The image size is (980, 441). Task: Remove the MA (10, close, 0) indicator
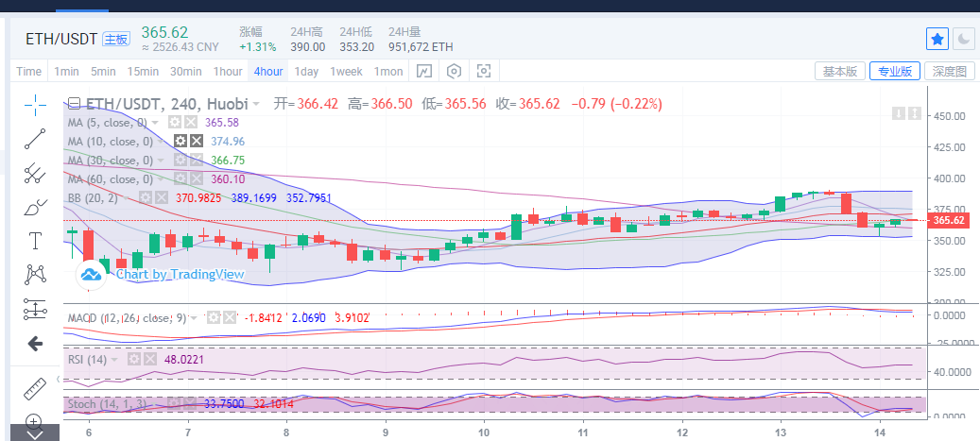[196, 141]
